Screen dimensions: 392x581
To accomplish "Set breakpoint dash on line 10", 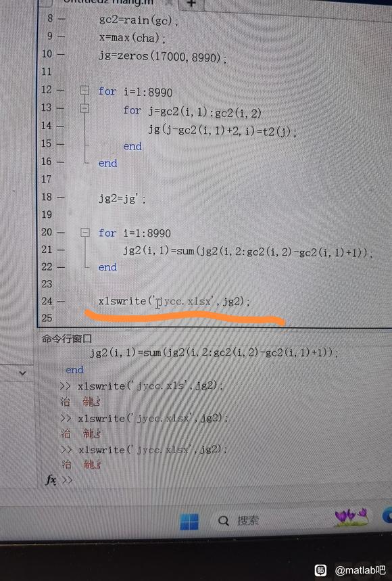I will point(60,55).
